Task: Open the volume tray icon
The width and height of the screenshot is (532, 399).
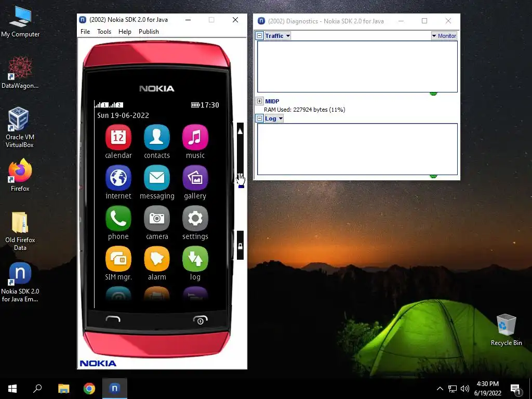Action: coord(465,389)
